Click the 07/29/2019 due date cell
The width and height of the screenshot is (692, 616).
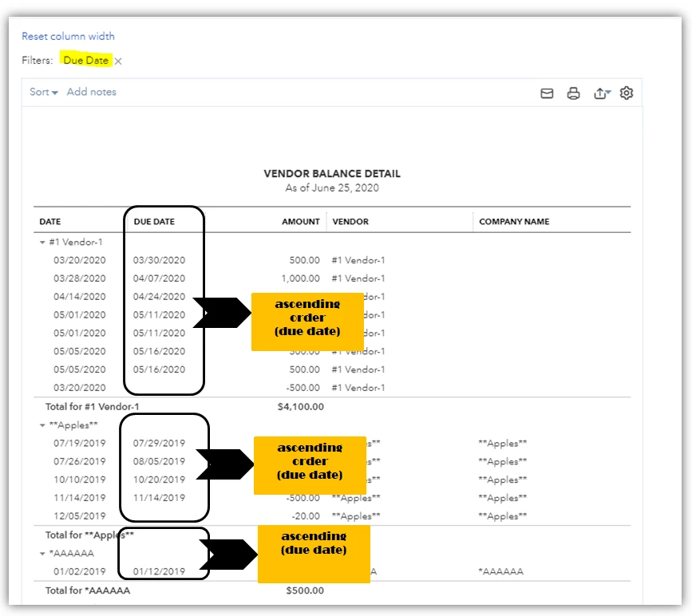[159, 443]
